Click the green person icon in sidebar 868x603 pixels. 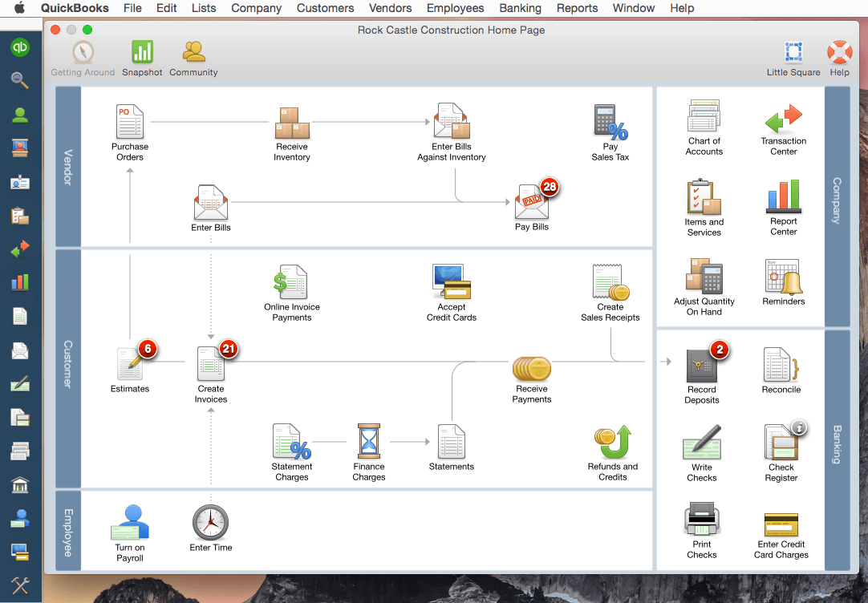pyautogui.click(x=20, y=115)
